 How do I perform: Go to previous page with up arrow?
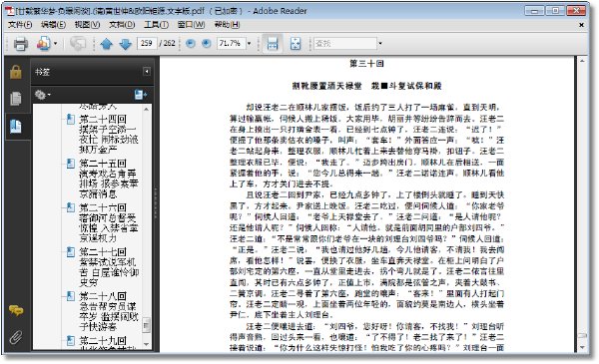[x=106, y=44]
